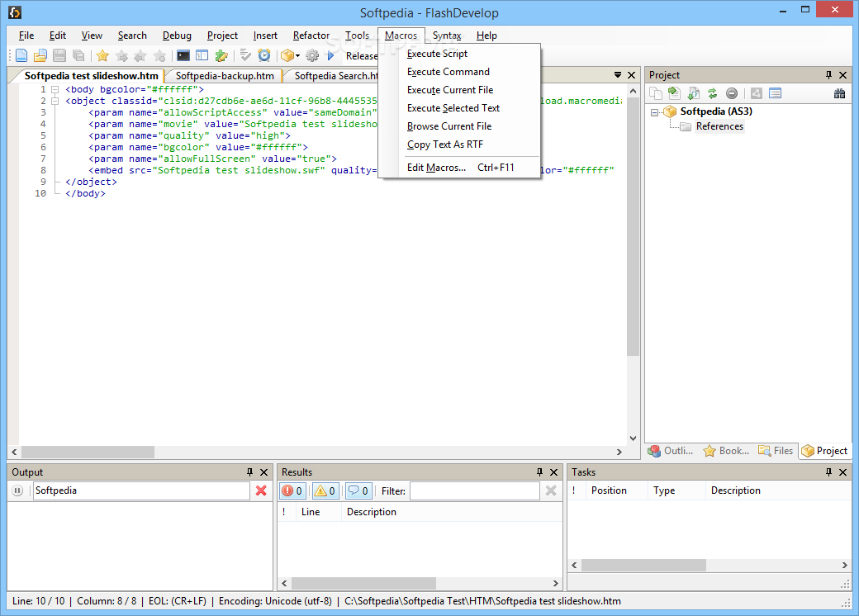Clear bookmarks with the star-minus icon
This screenshot has height=616, width=859.
pos(159,55)
